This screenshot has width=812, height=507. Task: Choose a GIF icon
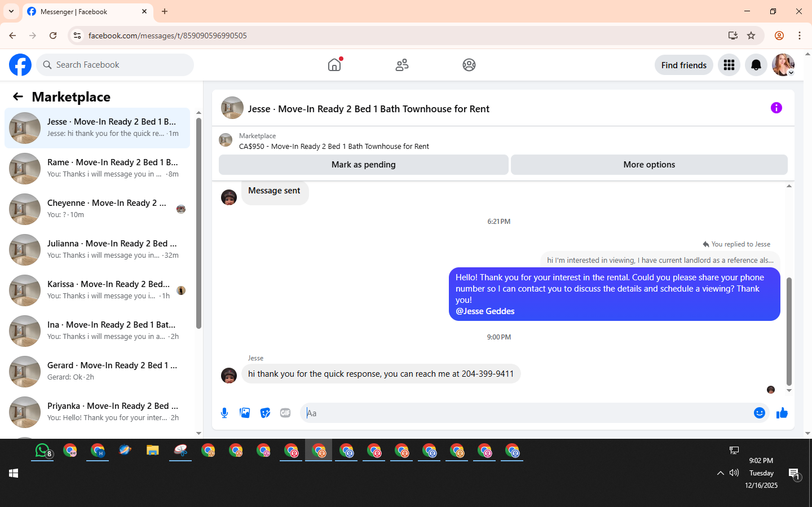285,413
